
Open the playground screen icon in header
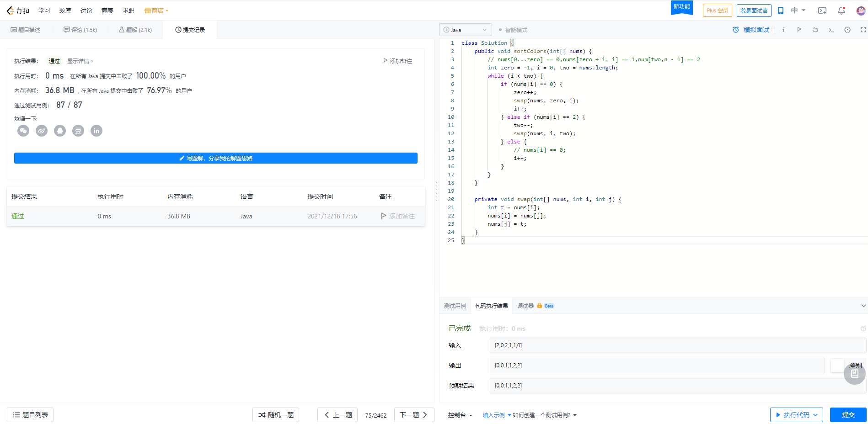pos(822,11)
